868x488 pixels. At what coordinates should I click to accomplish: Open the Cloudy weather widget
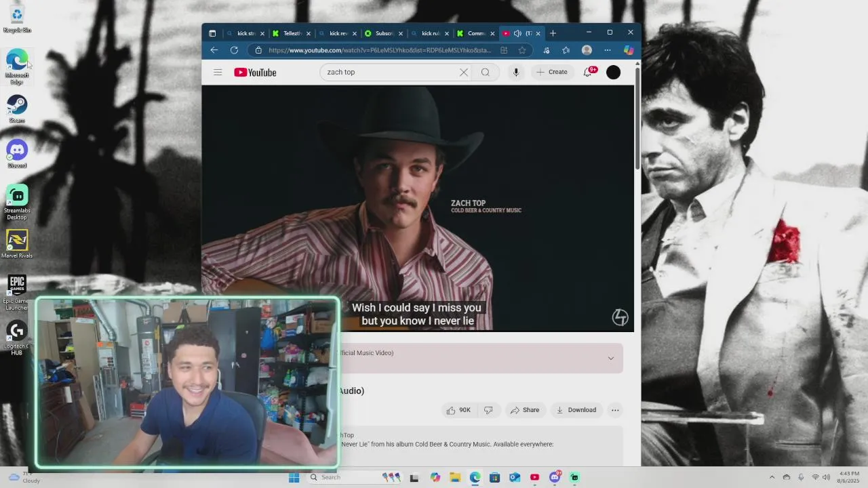coord(24,477)
